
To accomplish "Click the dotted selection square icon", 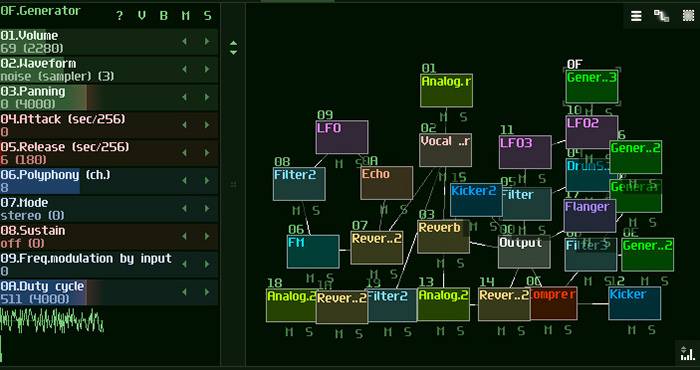I will point(688,16).
